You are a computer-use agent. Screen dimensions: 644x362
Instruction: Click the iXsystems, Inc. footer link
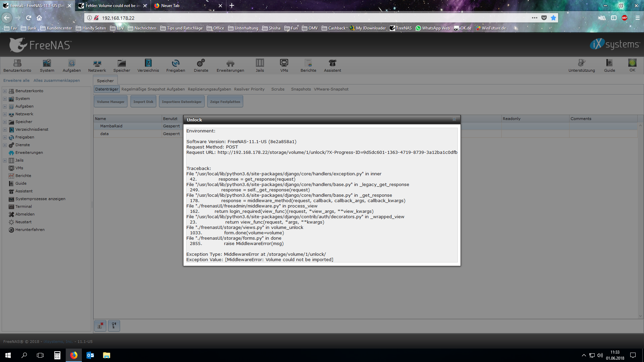point(58,342)
